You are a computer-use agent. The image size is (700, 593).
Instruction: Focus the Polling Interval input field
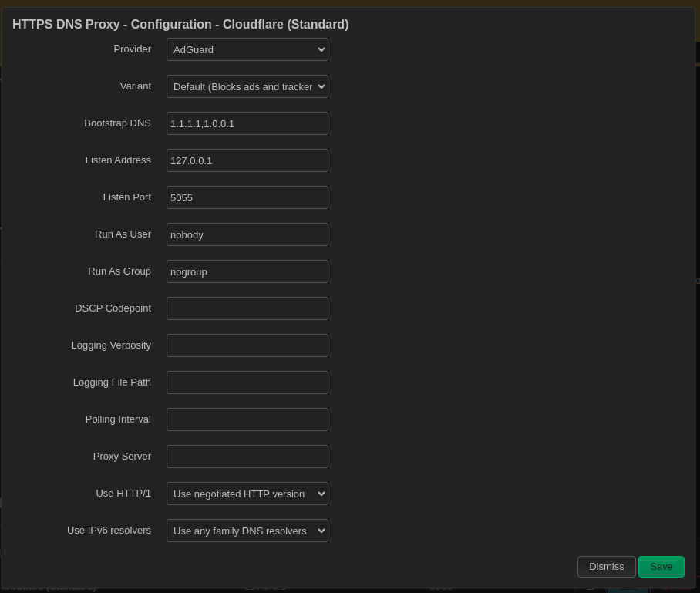247,420
